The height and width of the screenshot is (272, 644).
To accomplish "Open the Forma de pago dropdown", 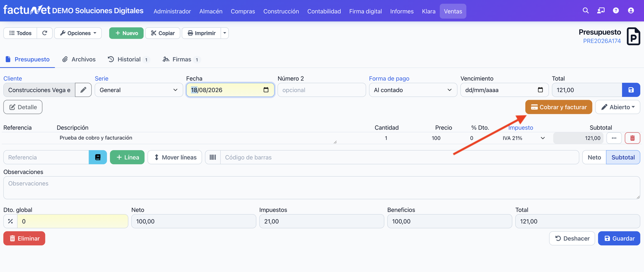I will [x=413, y=90].
